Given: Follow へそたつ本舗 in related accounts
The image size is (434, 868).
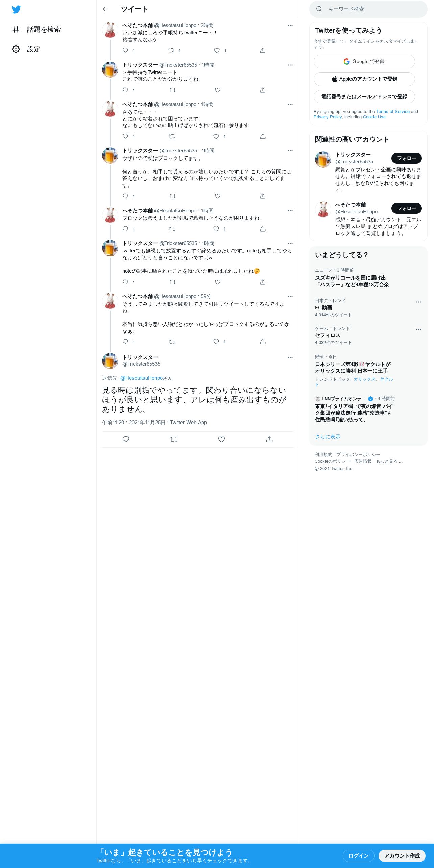Looking at the screenshot, I should 406,208.
